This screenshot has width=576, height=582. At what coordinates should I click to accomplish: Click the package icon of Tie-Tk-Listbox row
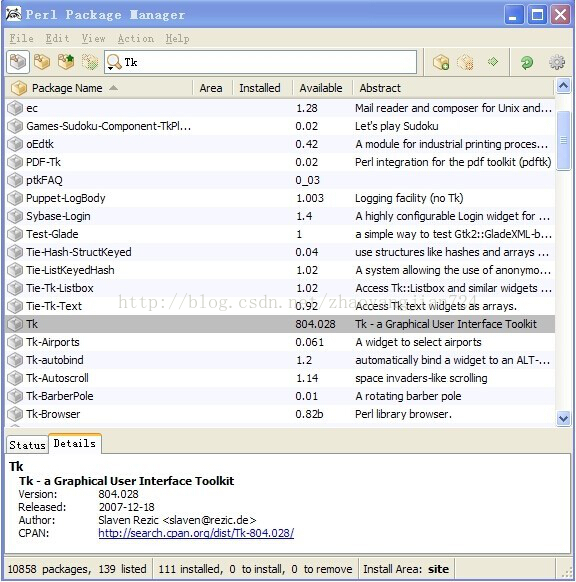15,288
